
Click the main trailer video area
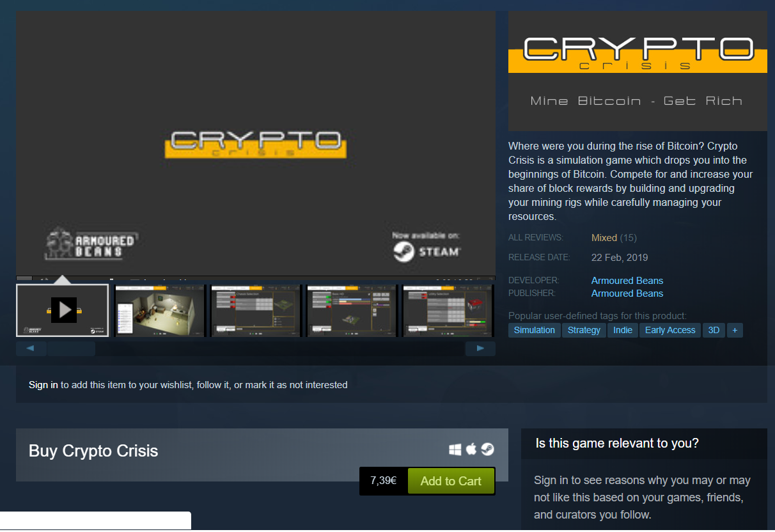pyautogui.click(x=256, y=144)
